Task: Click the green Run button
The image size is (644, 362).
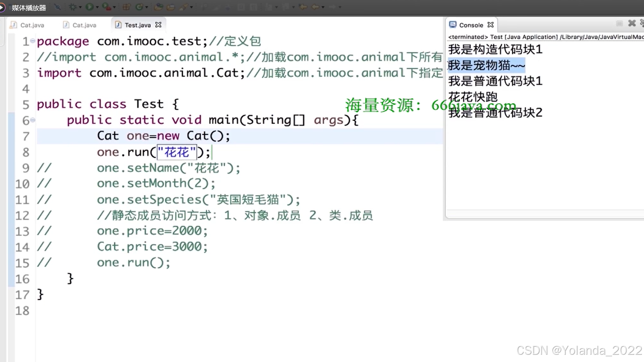Action: click(90, 7)
